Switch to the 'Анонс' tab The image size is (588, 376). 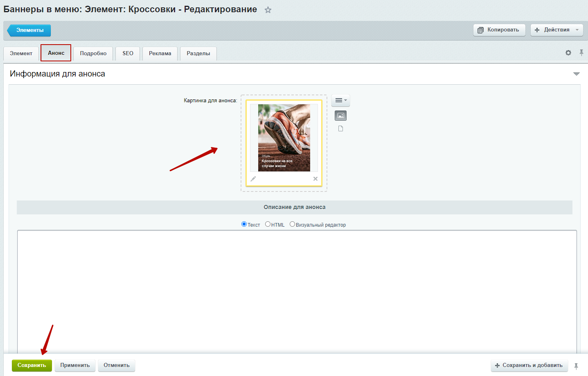pos(56,53)
